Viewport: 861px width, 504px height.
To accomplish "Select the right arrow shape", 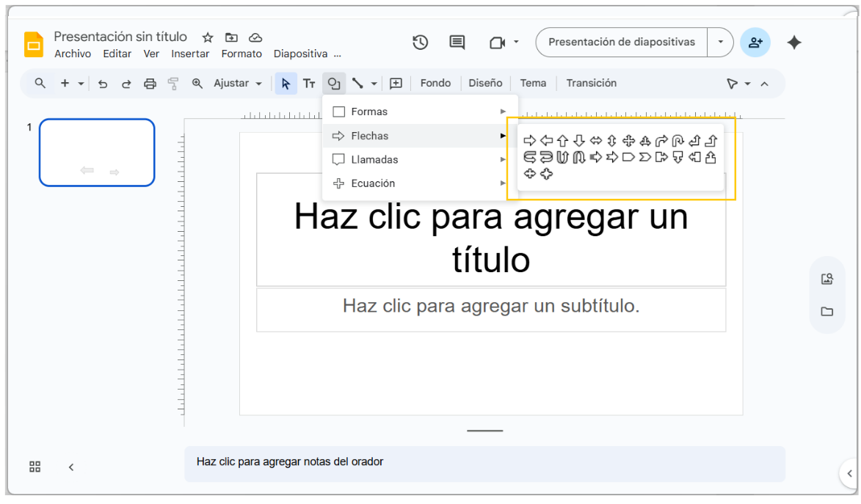I will (530, 141).
